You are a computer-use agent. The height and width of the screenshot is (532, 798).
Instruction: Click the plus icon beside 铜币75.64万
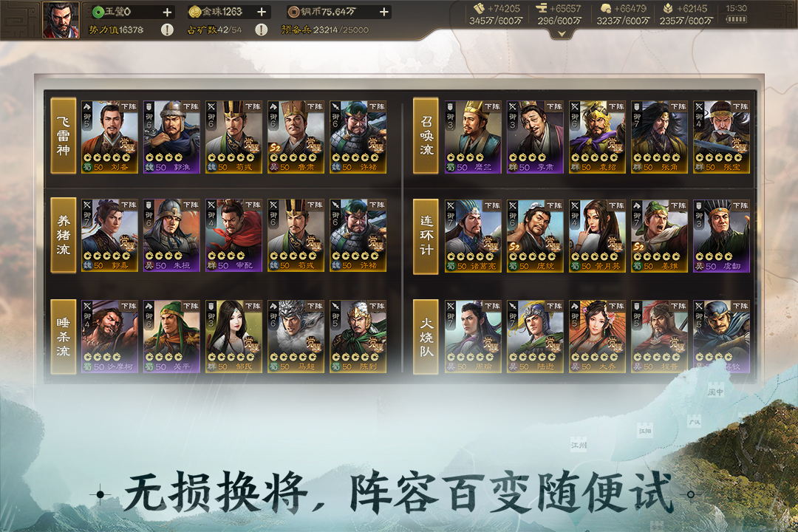384,12
